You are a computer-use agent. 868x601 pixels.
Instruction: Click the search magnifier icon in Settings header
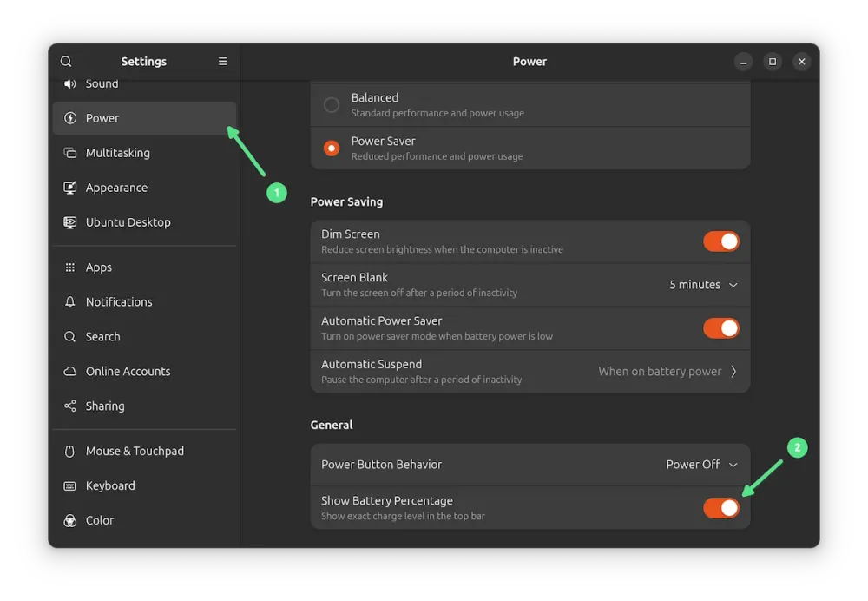(66, 62)
